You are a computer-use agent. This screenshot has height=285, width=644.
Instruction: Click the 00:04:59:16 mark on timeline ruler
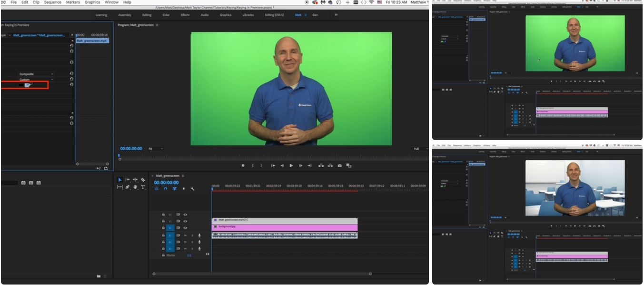315,186
